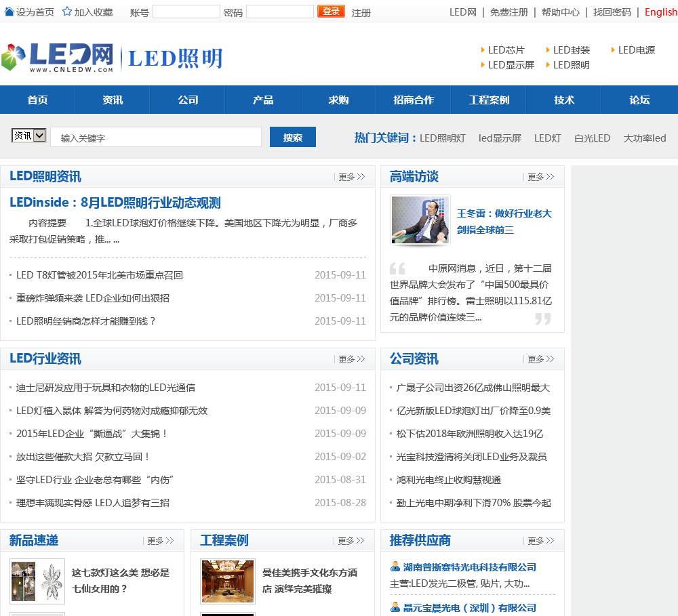Open the 工程案例 hotel thumbnail image
678x616 pixels.
(228, 581)
